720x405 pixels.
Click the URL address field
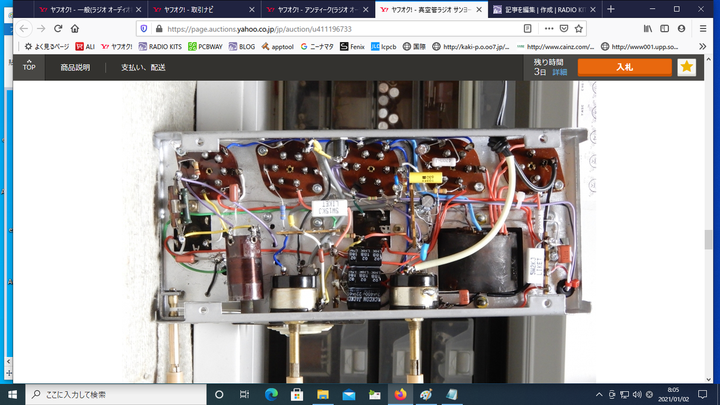330,28
